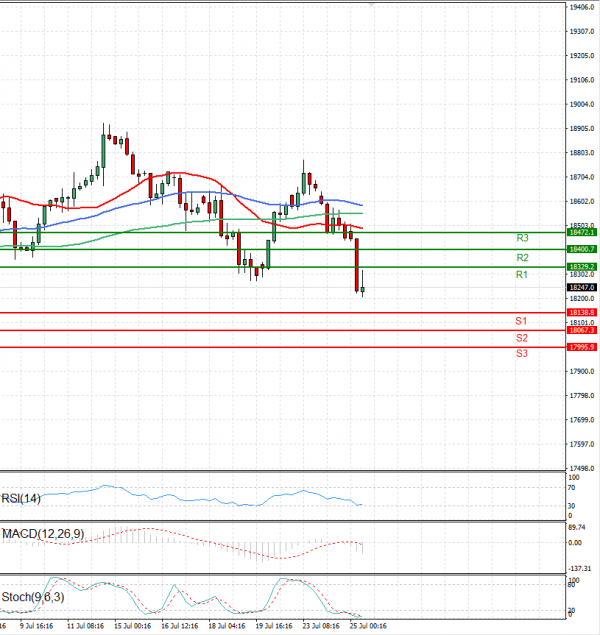Click the 19004.0 price axis value
The width and height of the screenshot is (600, 635).
[x=582, y=104]
